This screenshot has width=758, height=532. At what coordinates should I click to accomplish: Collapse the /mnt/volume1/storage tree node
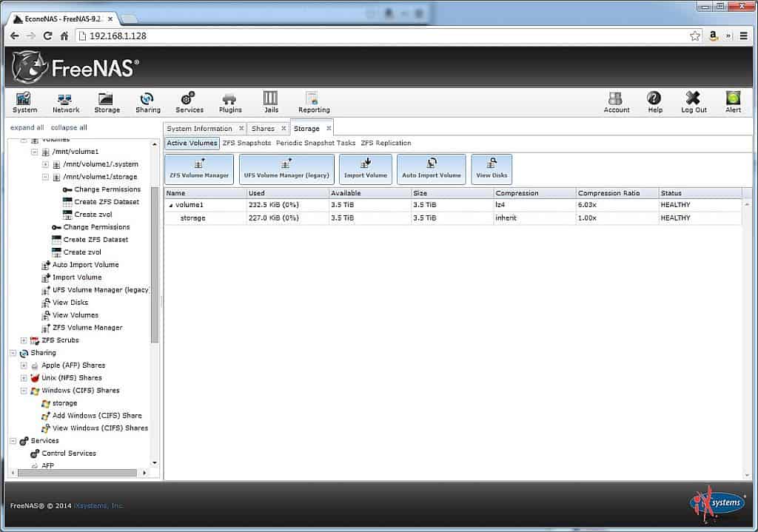pos(45,177)
